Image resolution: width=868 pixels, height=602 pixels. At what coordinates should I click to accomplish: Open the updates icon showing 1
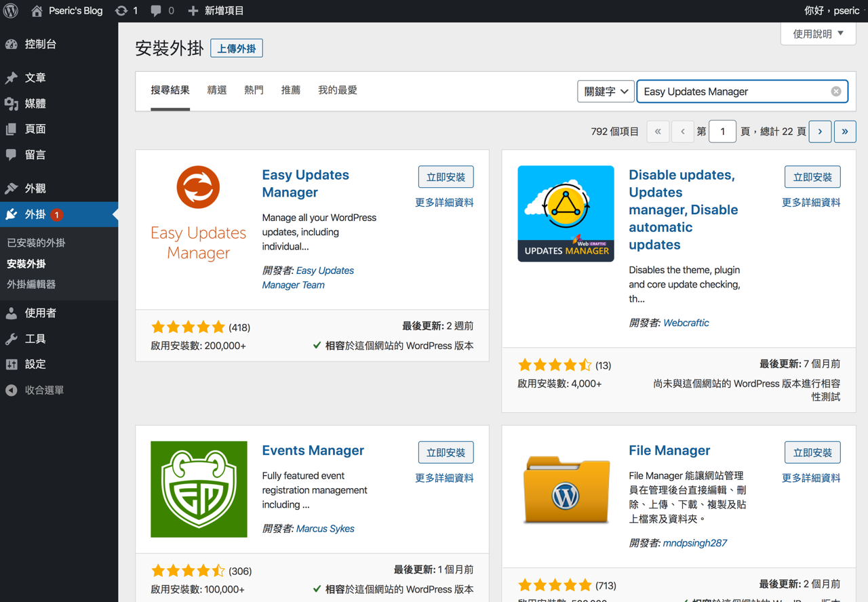[x=121, y=11]
